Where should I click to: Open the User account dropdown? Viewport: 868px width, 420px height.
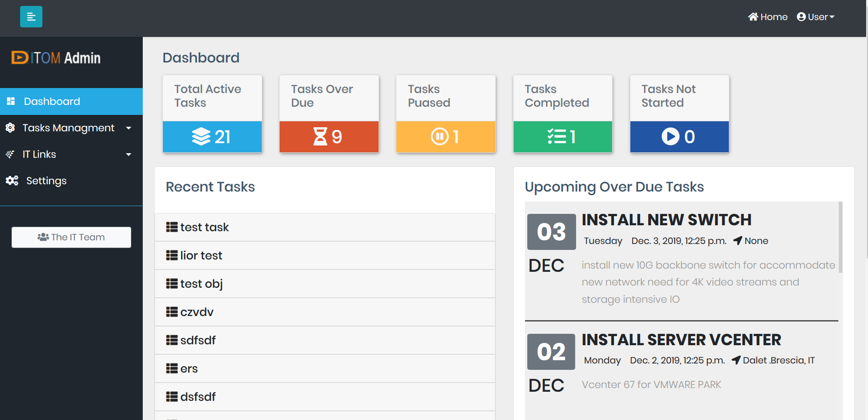(x=816, y=16)
